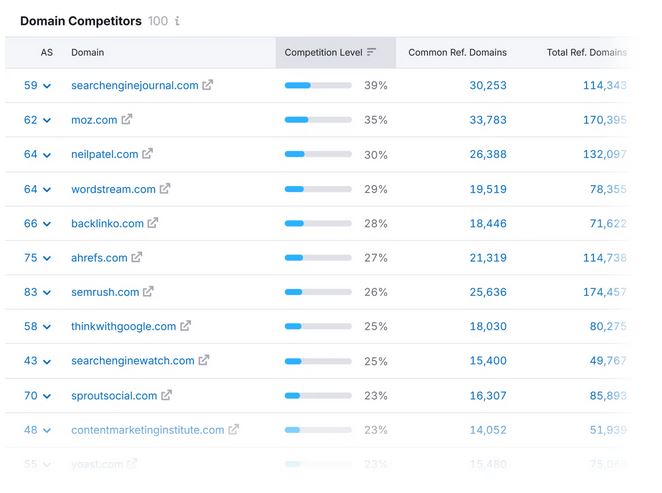Screen dimensions: 662x493
Task: Open the sproutsocial.com domain link
Action: [114, 395]
